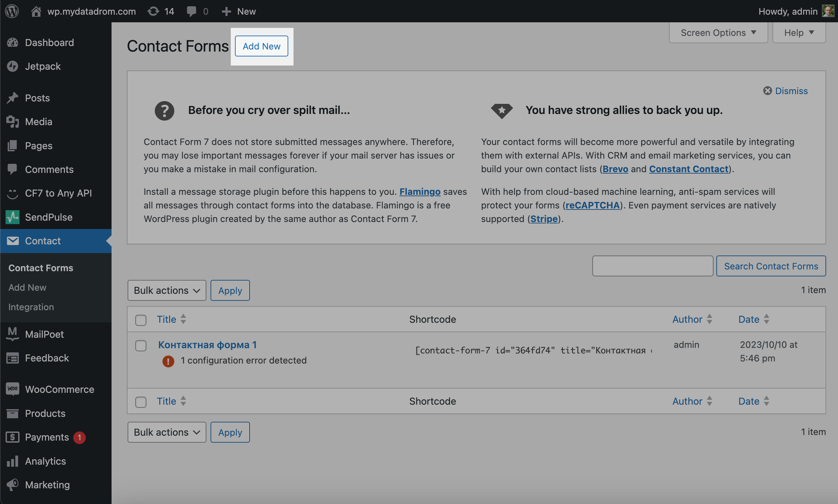Open the Integration submenu item

[x=31, y=307]
